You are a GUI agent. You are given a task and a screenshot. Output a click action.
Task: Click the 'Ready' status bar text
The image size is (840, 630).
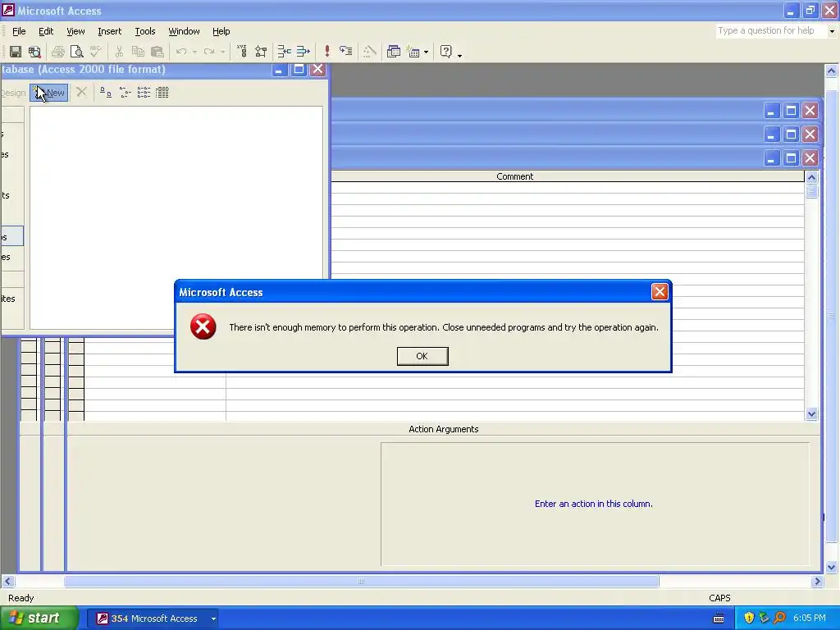coord(21,598)
